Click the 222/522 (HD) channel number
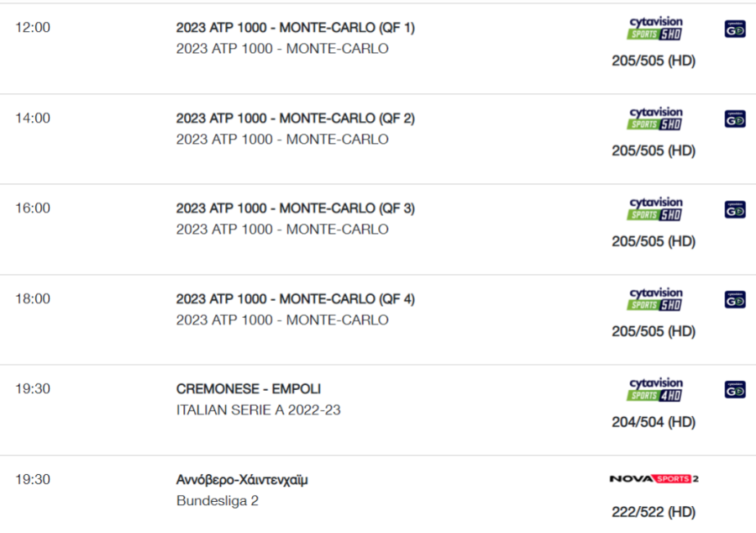 [x=654, y=512]
